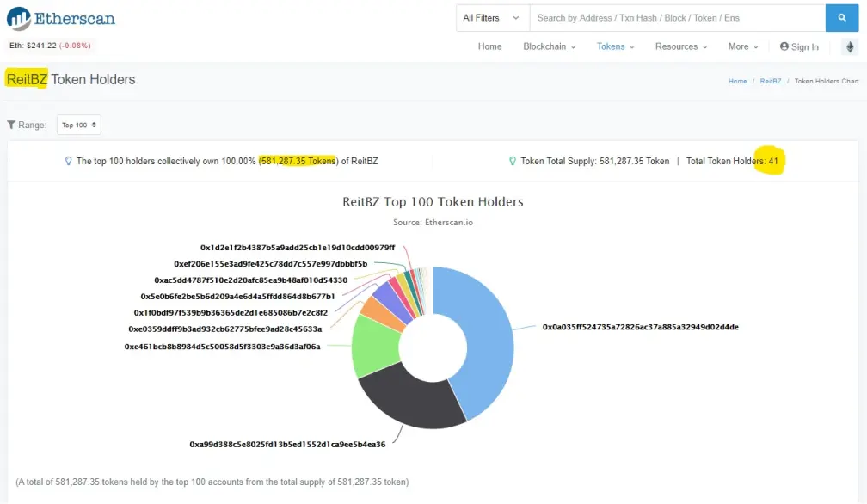The width and height of the screenshot is (867, 504).
Task: Click the address label 0x1d2e1f2b4387b5a9add25cb1e19d10cdd00979ff
Action: pos(298,248)
